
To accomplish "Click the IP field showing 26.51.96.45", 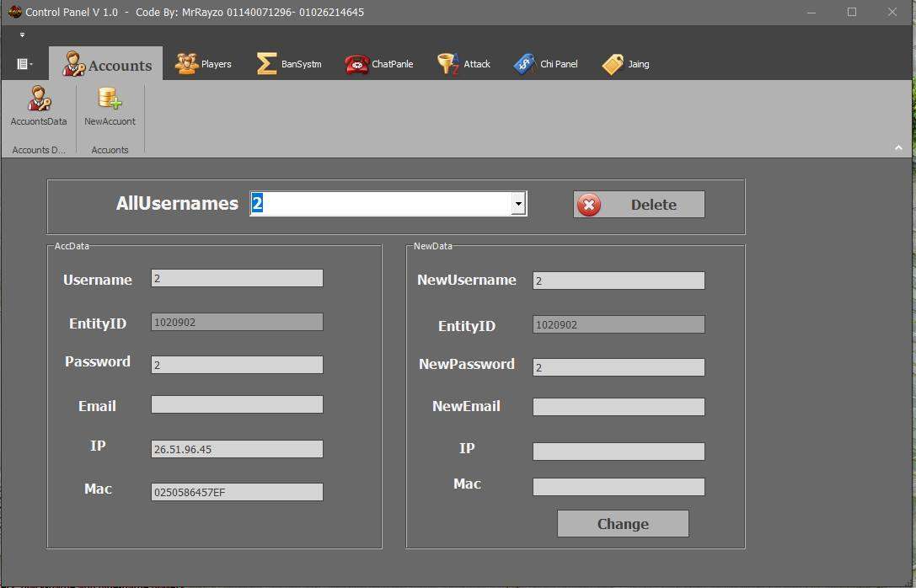I will coord(237,449).
